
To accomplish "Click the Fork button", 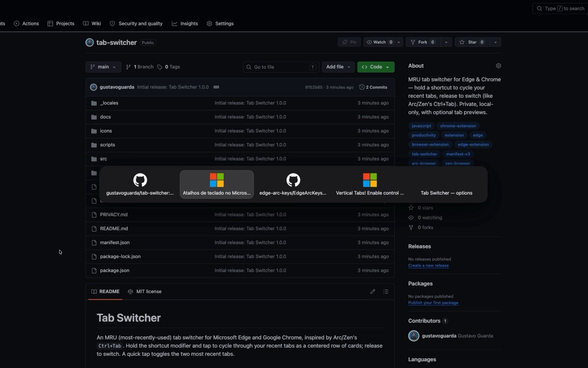I will point(423,42).
